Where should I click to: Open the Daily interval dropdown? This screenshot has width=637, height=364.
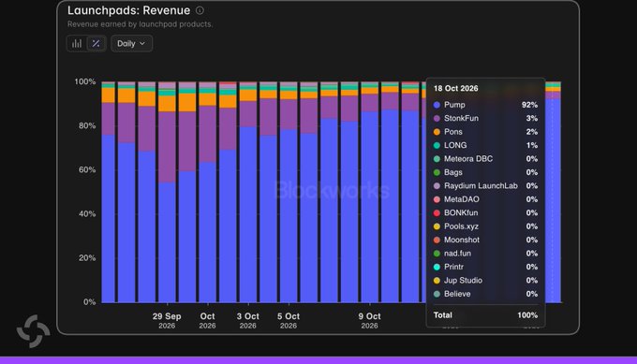[x=132, y=43]
